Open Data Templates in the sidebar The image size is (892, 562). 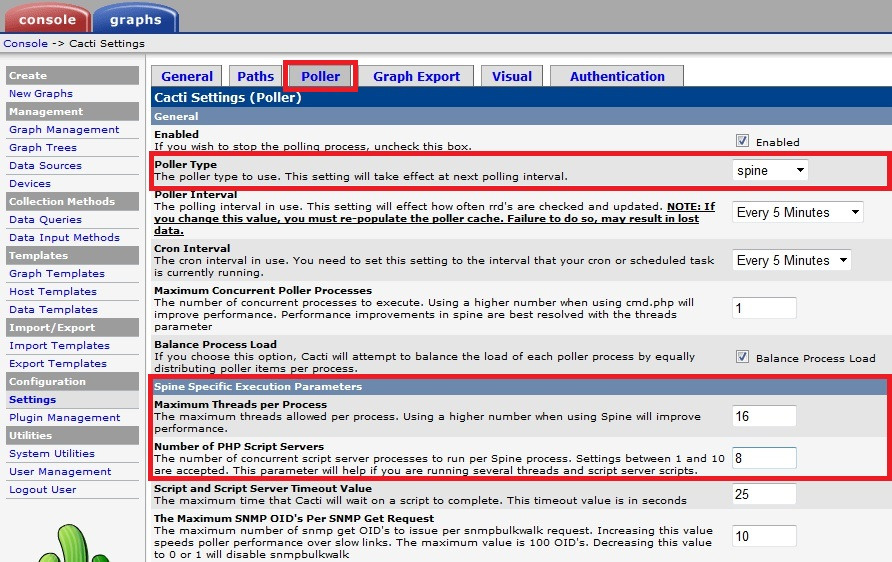point(53,309)
